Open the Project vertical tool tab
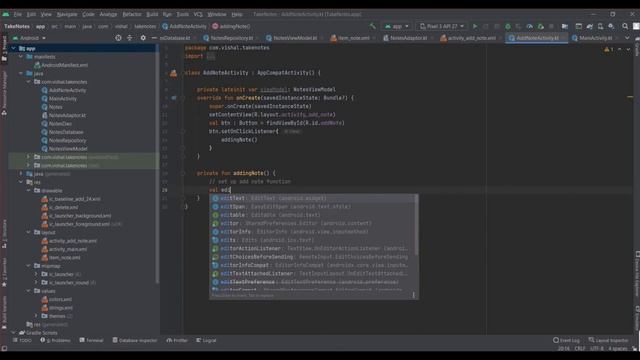 pos(4,49)
